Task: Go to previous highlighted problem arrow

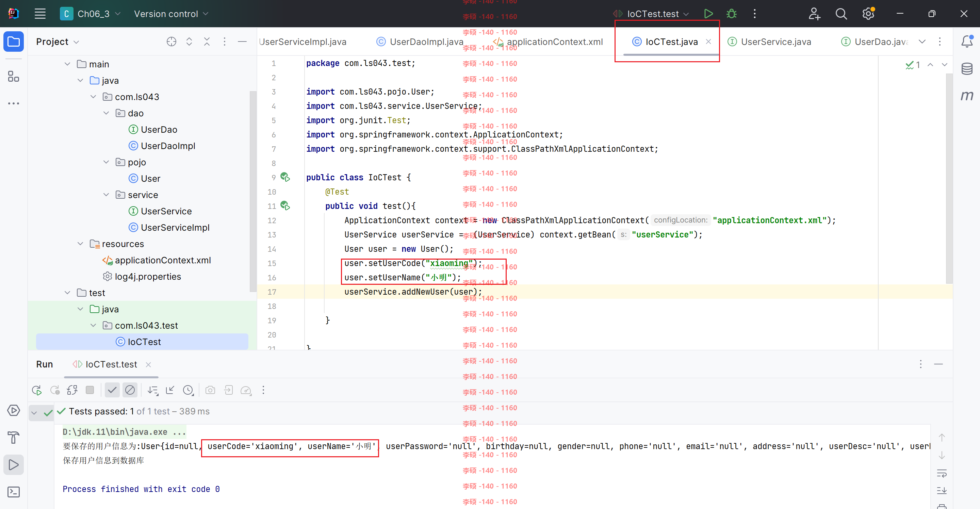Action: [930, 65]
